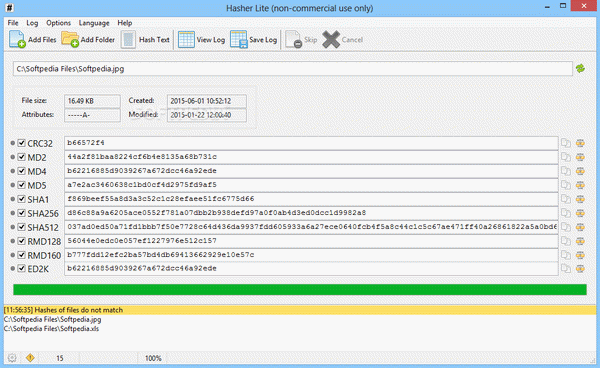Uncheck the CRC32 checkbox
The width and height of the screenshot is (600, 368).
[x=21, y=143]
